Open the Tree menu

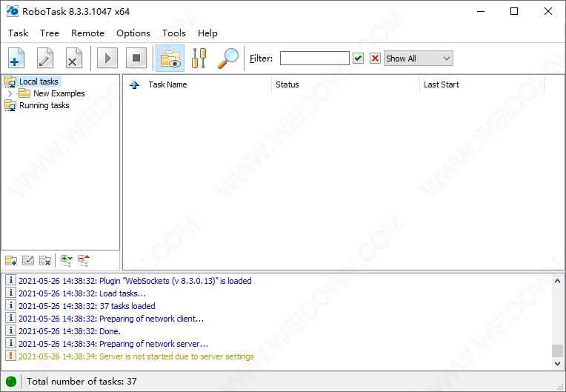[50, 33]
